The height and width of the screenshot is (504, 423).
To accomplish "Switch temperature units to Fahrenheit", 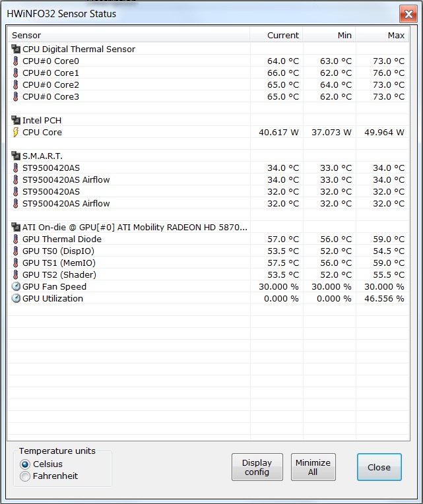I will click(x=26, y=476).
